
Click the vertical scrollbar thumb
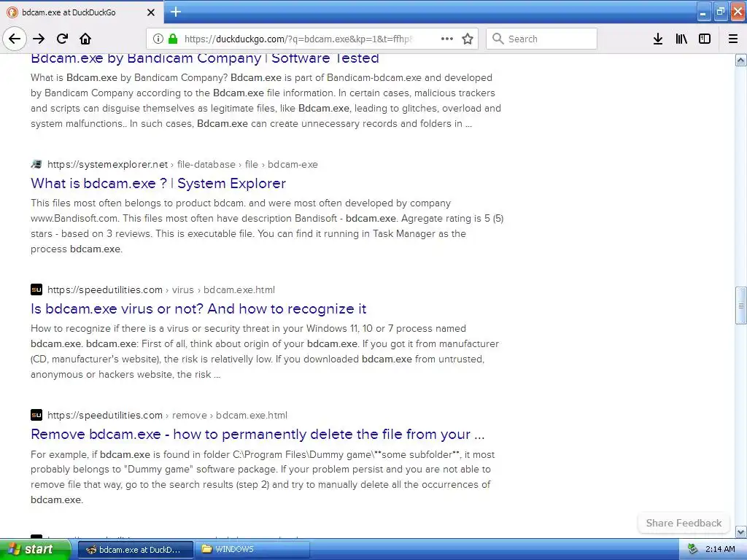pyautogui.click(x=741, y=306)
